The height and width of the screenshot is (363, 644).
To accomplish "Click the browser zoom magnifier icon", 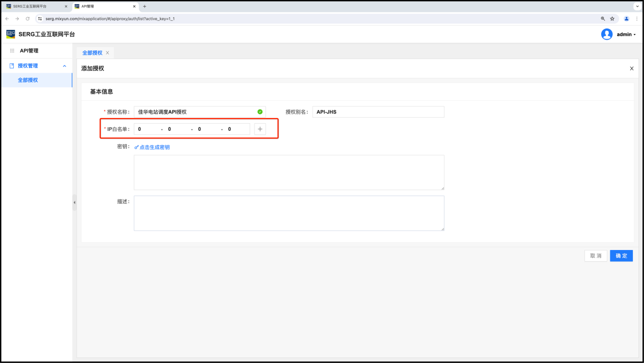I will 603,18.
